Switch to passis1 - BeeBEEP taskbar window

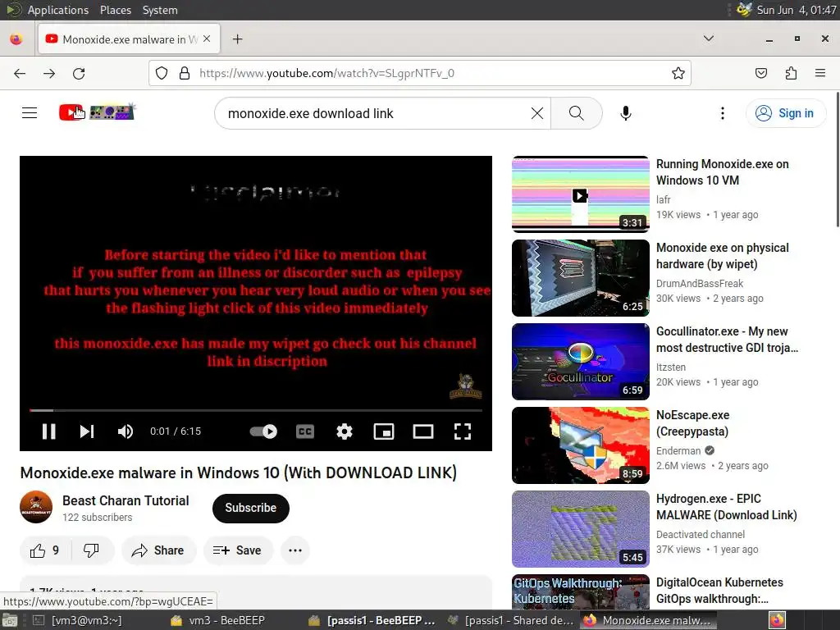tap(372, 620)
